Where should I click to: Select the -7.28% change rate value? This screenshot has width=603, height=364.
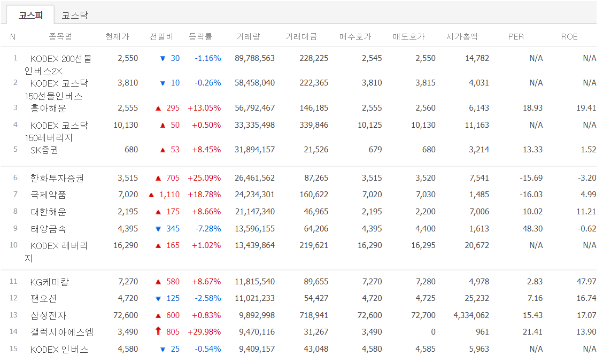pyautogui.click(x=208, y=229)
